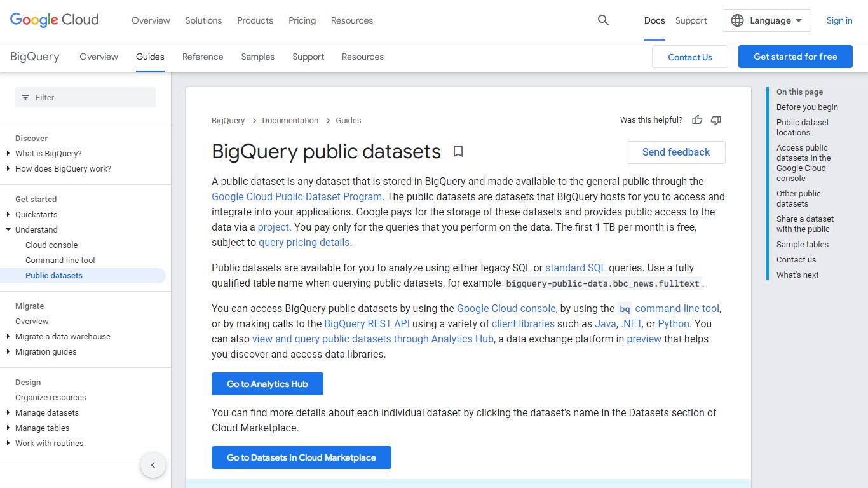Open the Overview top menu
The width and height of the screenshot is (868, 488).
tap(151, 20)
